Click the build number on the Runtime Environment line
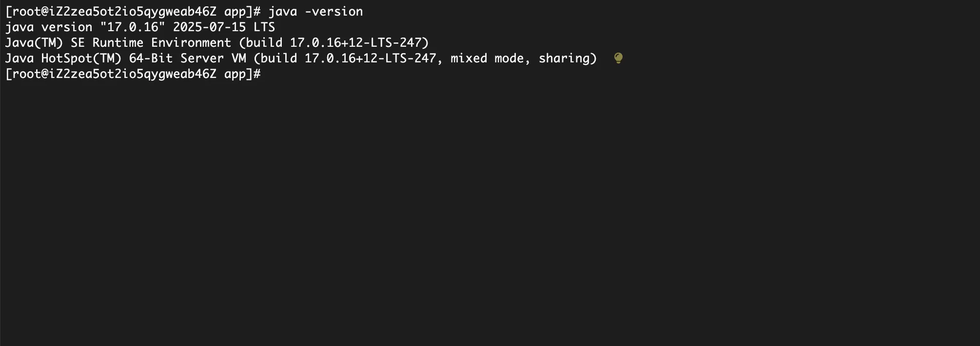 [x=359, y=42]
